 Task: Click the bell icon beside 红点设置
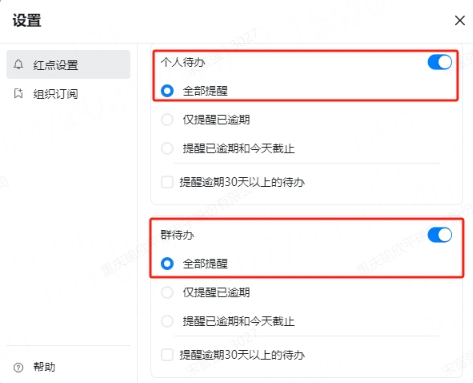tap(18, 64)
